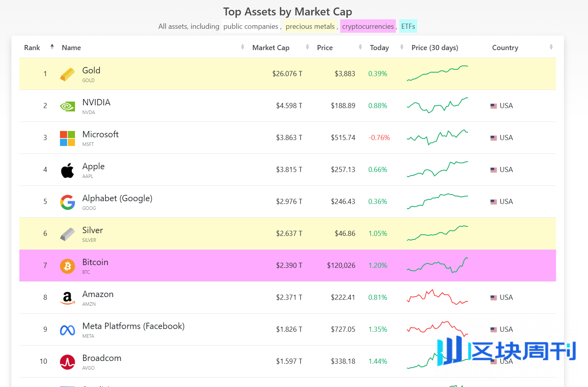The image size is (588, 387).
Task: Sort by Price column arrows
Action: (360, 47)
